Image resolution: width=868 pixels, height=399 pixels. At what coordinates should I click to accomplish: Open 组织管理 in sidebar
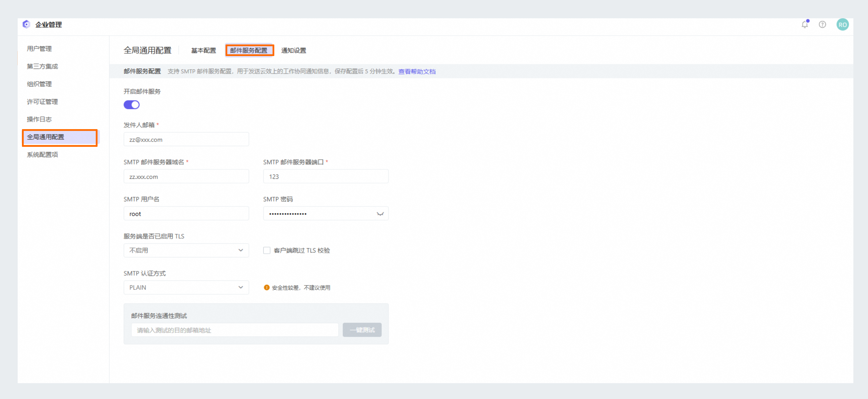pyautogui.click(x=39, y=84)
